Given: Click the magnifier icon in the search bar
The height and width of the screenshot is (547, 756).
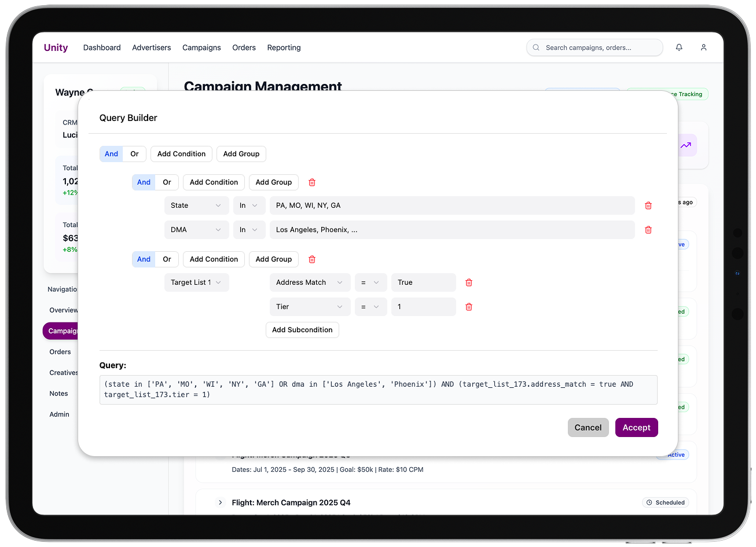Looking at the screenshot, I should pyautogui.click(x=536, y=47).
